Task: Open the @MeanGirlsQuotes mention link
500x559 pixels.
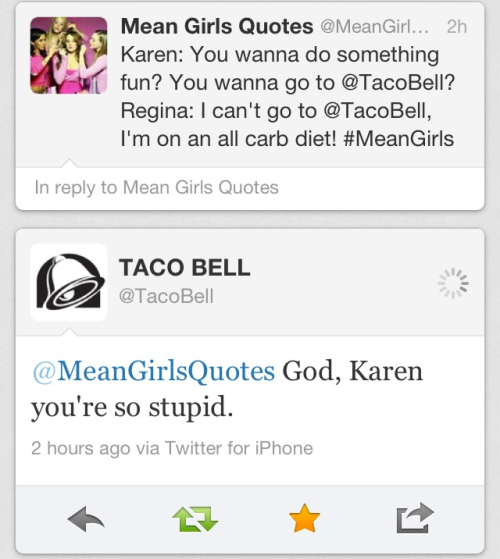Action: point(154,371)
